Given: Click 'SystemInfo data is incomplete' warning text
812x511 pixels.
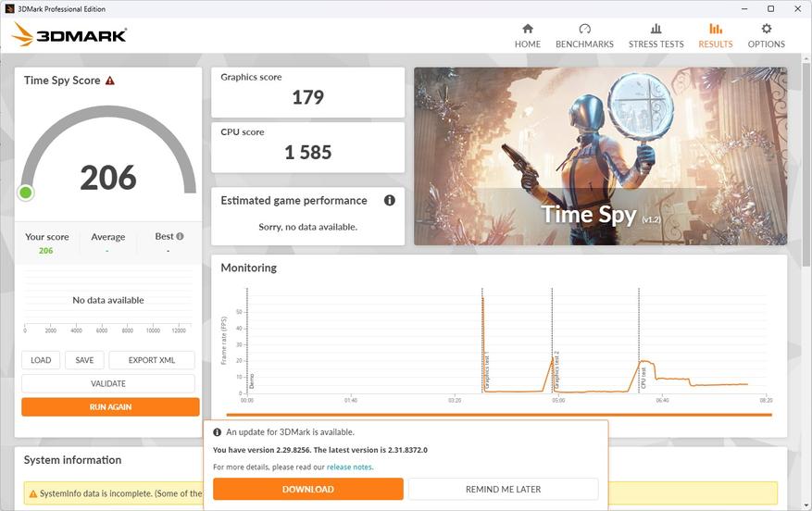Looking at the screenshot, I should 120,494.
